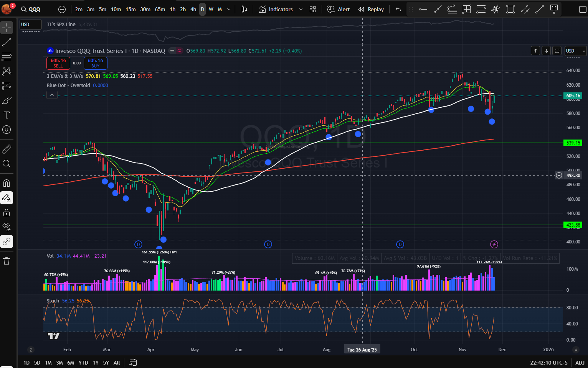Select the daily D timeframe
588x368 pixels.
(202, 9)
